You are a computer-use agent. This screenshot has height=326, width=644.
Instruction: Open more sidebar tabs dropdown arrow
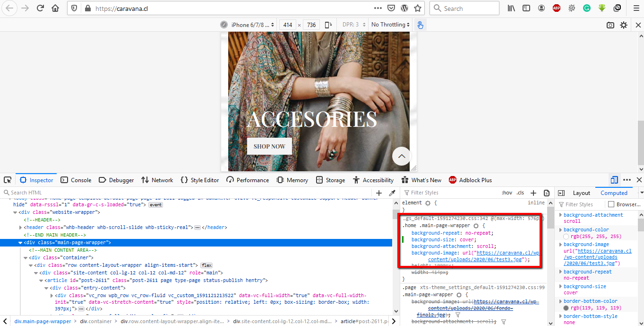click(x=641, y=193)
